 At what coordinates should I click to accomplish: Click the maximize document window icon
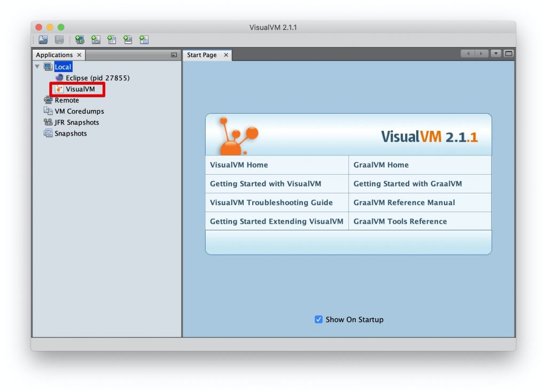click(x=509, y=53)
